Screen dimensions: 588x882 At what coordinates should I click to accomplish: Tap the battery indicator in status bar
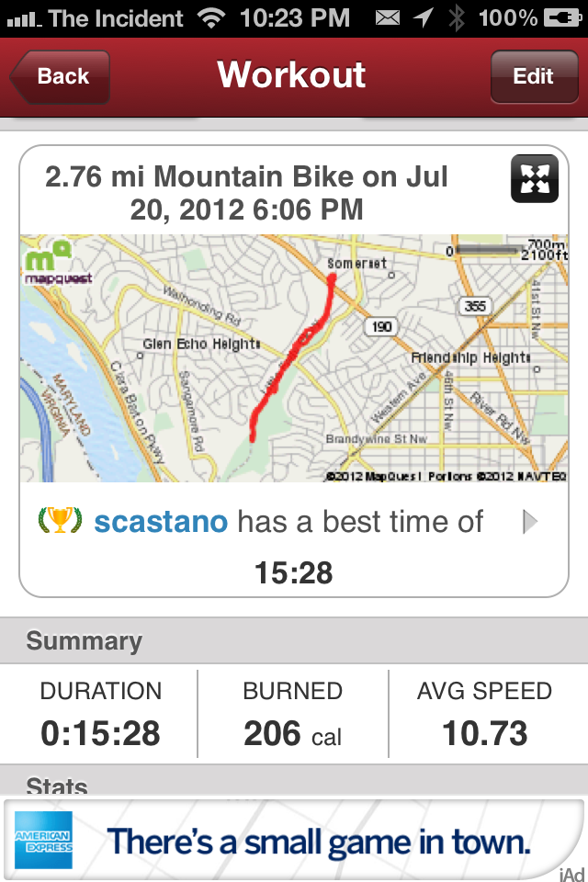[562, 18]
